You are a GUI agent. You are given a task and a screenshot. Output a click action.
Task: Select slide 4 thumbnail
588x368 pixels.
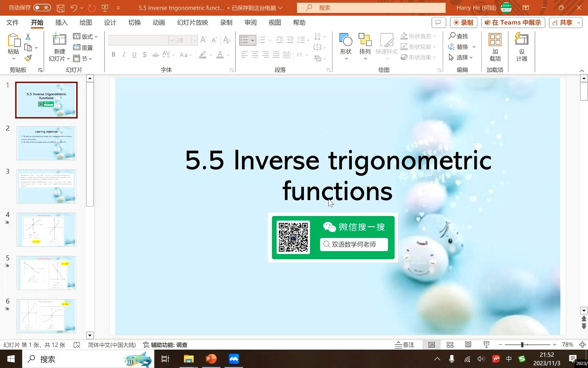(x=46, y=229)
